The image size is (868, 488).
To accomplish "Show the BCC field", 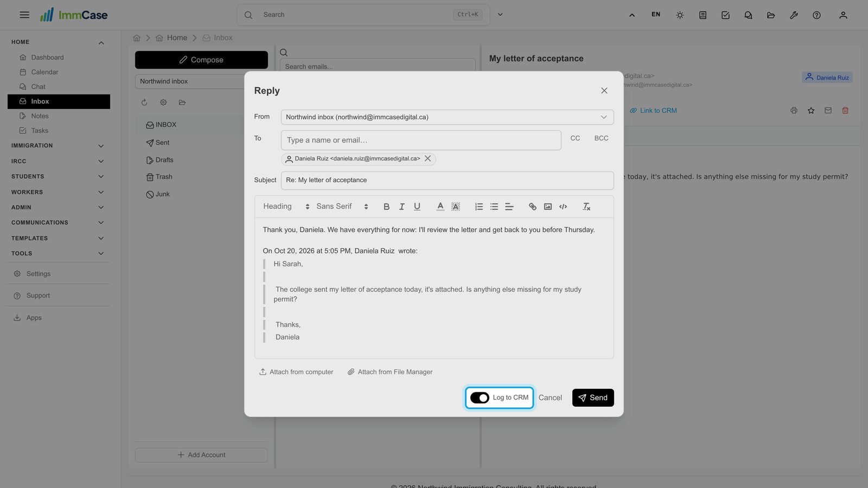I will (x=601, y=138).
